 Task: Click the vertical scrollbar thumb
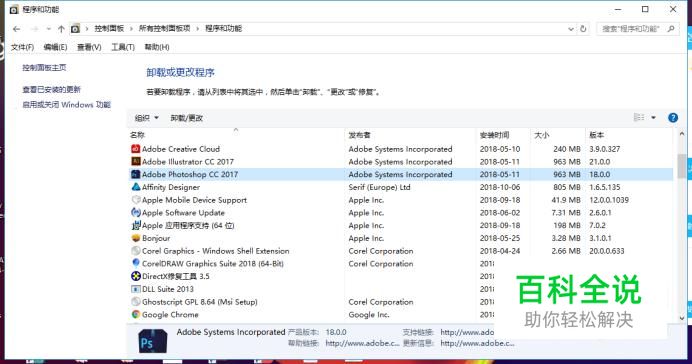coord(682,166)
